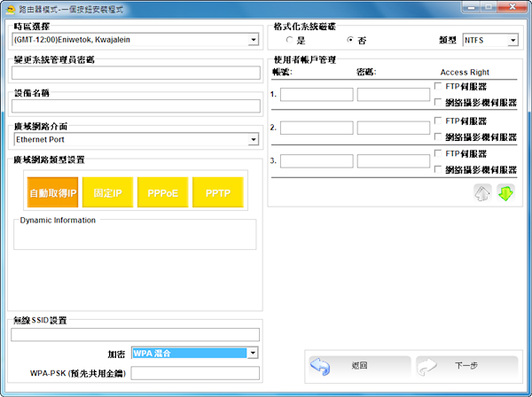The height and width of the screenshot is (397, 532).
Task: Select 否 for format system disk
Action: tap(350, 41)
